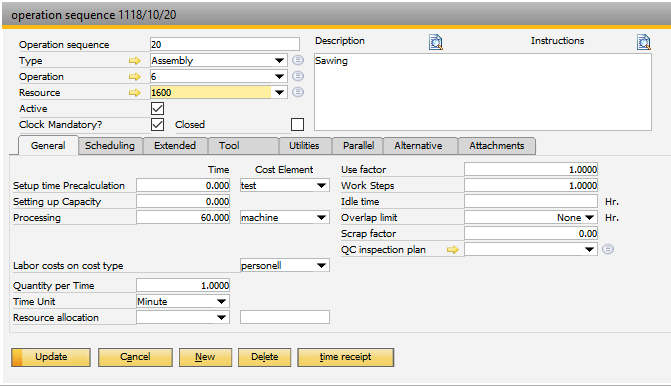671x386 pixels.
Task: Uncheck the Active checkbox
Action: [x=157, y=108]
